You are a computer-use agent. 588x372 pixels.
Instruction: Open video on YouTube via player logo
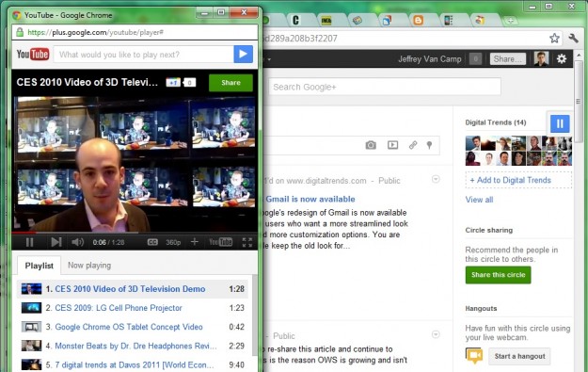220,242
